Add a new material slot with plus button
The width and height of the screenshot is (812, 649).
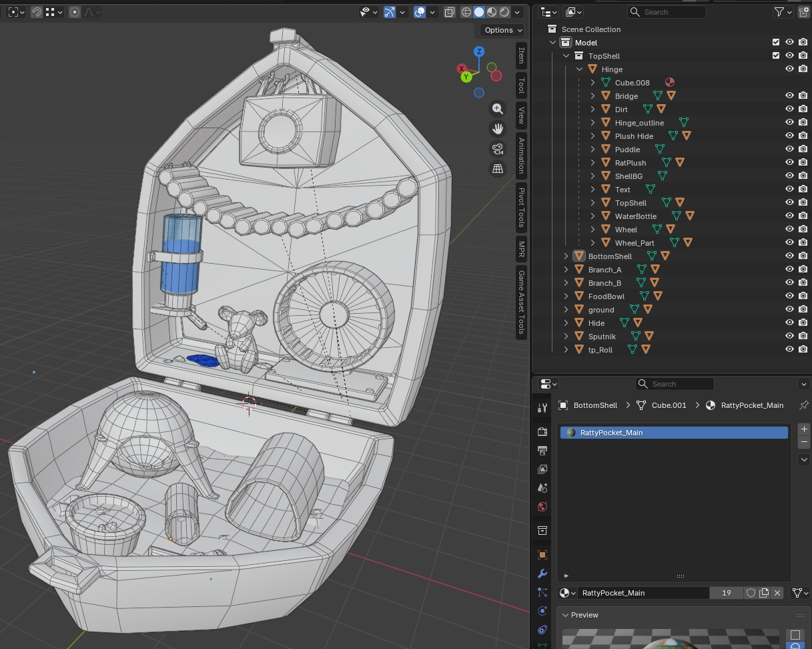click(803, 429)
